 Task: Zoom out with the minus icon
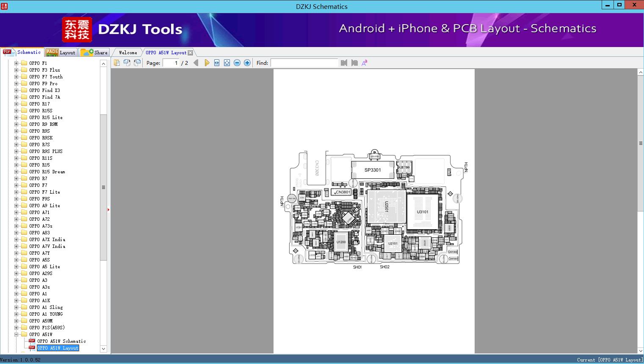coord(237,63)
